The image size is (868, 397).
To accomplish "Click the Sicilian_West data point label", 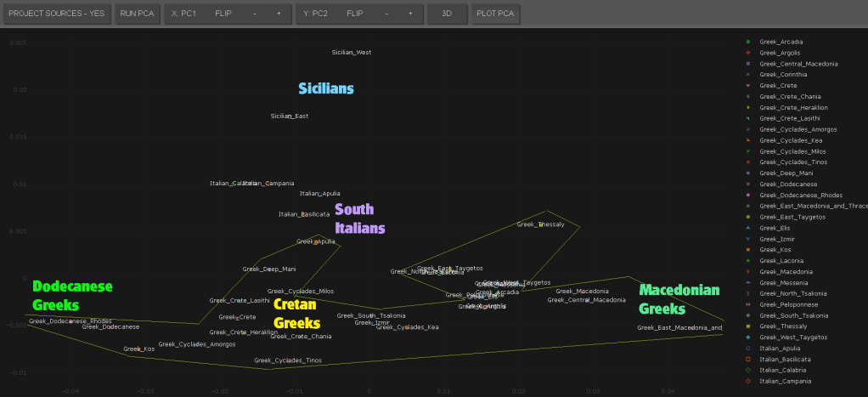I will (351, 53).
